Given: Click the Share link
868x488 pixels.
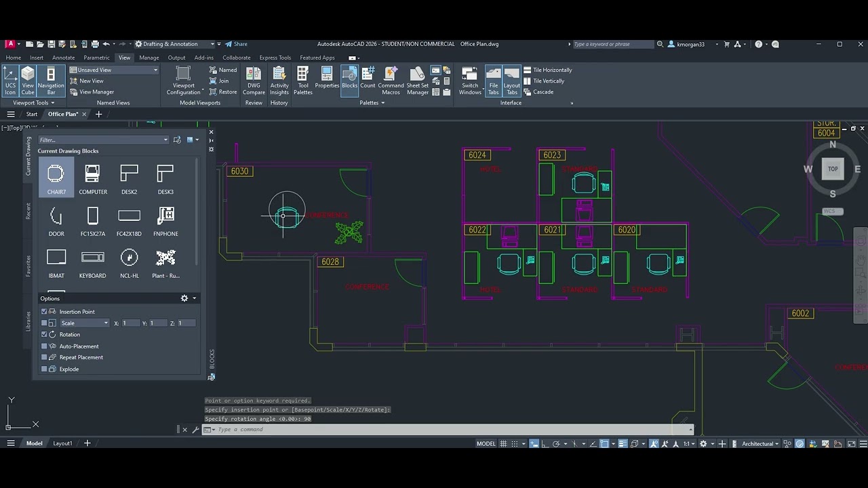Looking at the screenshot, I should (x=236, y=44).
